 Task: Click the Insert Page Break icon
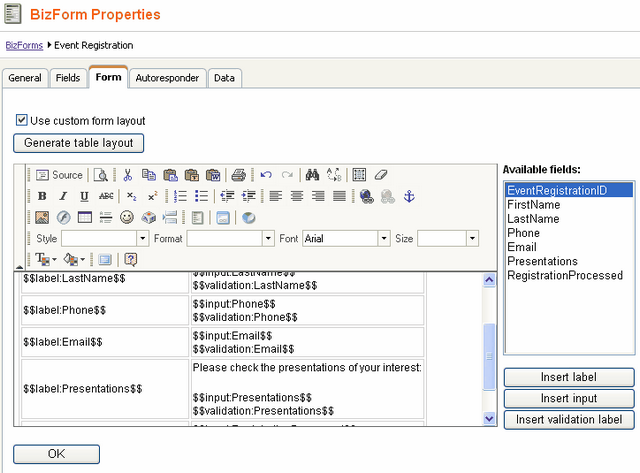tap(170, 218)
